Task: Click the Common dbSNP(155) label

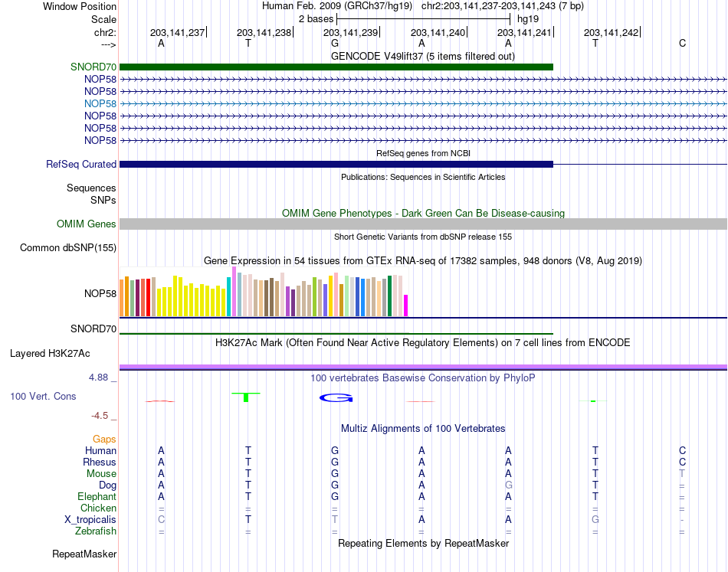Action: point(68,248)
